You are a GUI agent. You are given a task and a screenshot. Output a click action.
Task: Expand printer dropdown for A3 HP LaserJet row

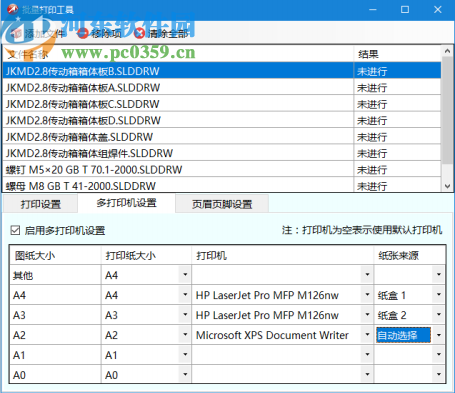tap(367, 315)
